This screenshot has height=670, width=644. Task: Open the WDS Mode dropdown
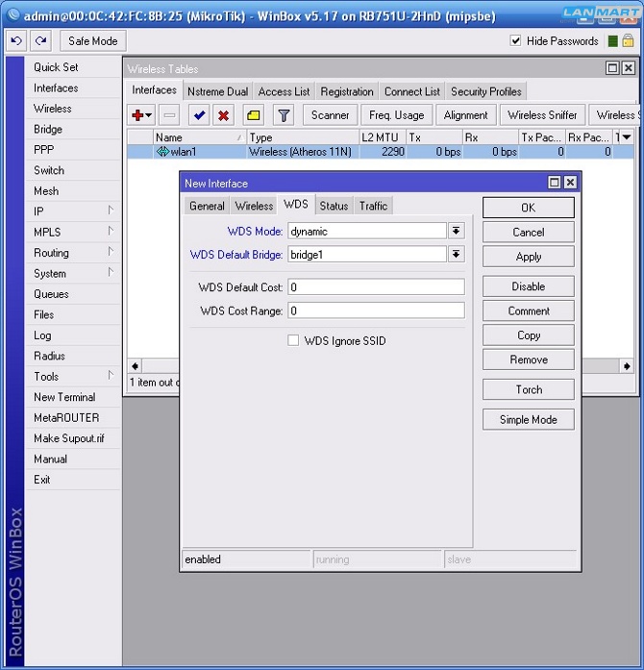click(456, 231)
